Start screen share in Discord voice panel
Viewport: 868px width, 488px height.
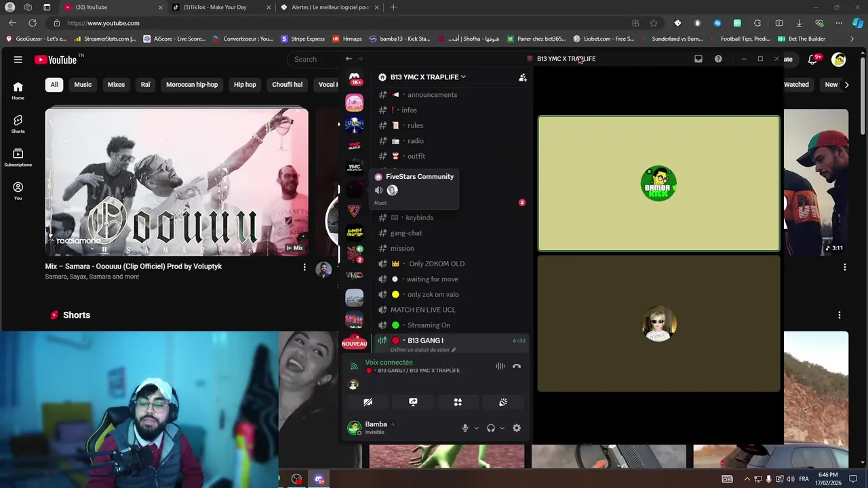coord(413,402)
